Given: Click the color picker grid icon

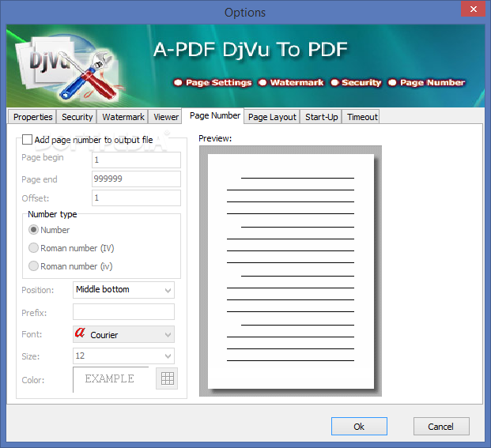Looking at the screenshot, I should pyautogui.click(x=167, y=378).
